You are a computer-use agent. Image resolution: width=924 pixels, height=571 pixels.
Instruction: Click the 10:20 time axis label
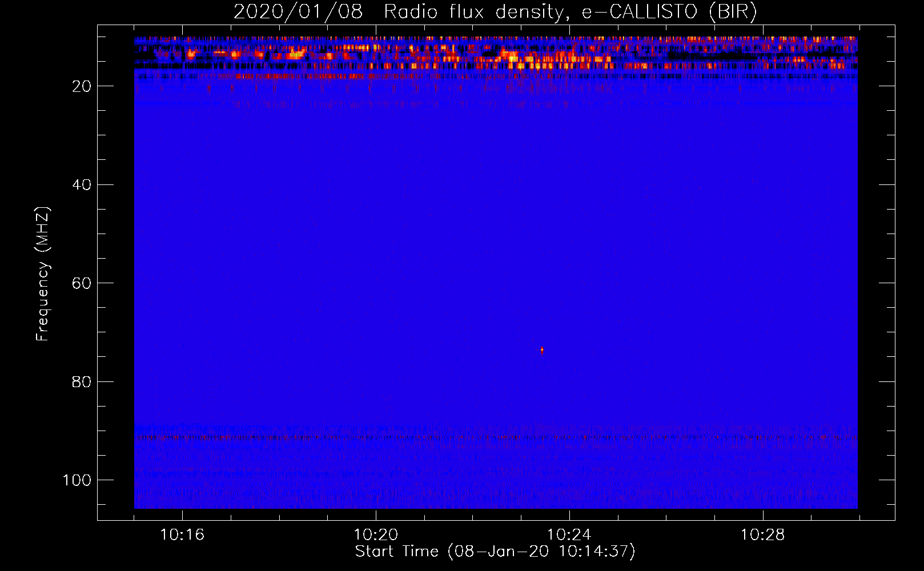click(375, 535)
